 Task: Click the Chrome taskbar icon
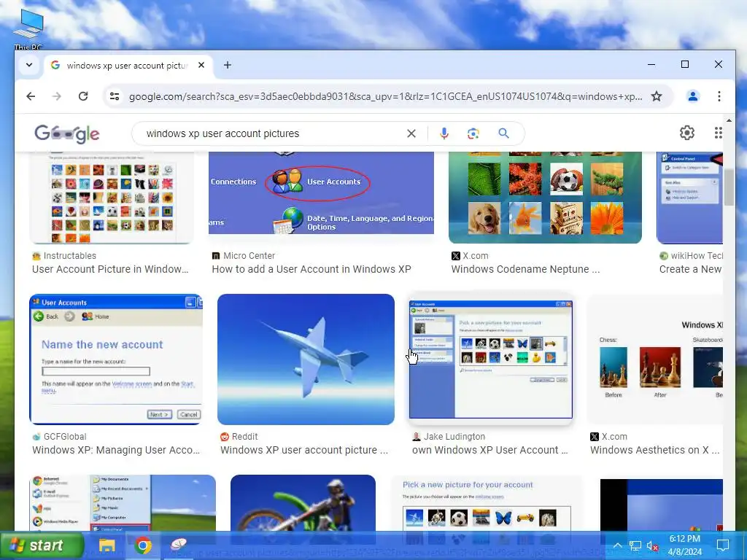(142, 545)
